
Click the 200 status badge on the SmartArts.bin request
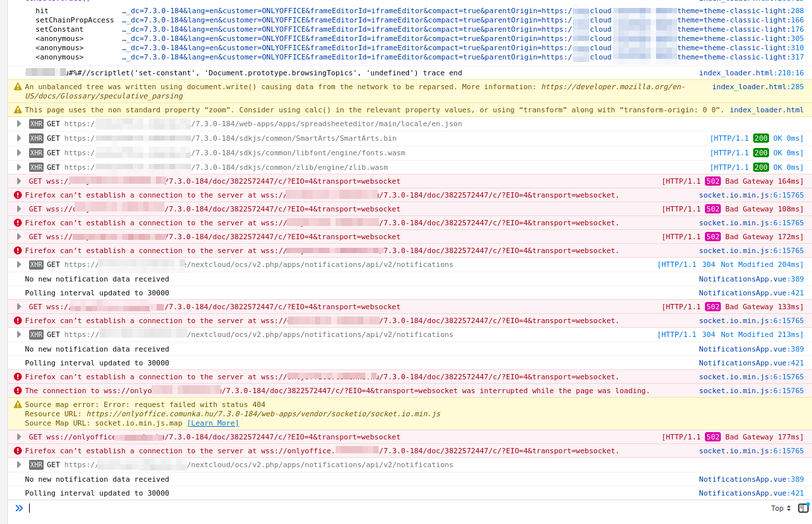(761, 138)
